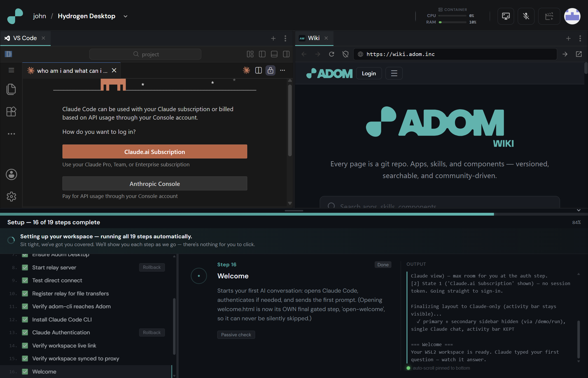588x378 pixels.
Task: Open the Hydrogen Desktop workspace dropdown
Action: (125, 16)
